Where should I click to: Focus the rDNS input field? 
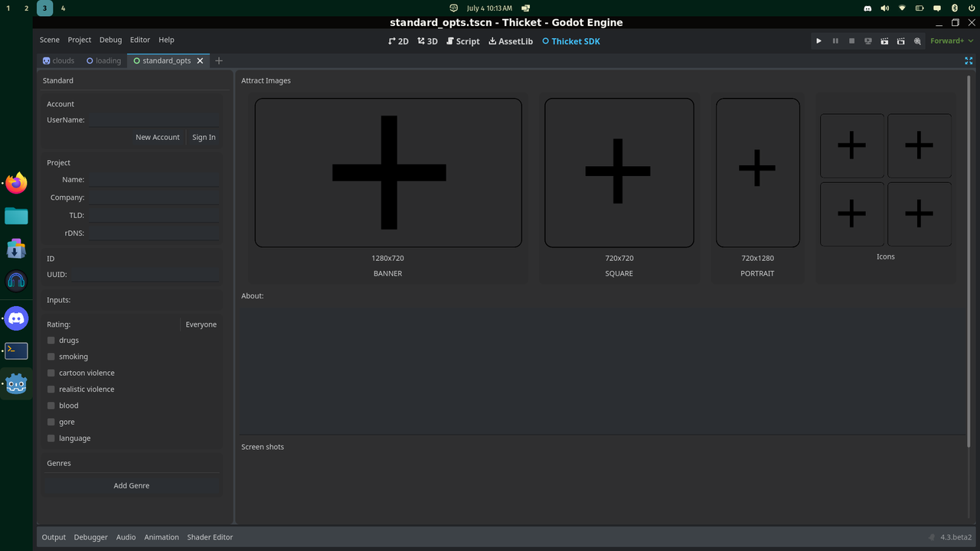[154, 233]
